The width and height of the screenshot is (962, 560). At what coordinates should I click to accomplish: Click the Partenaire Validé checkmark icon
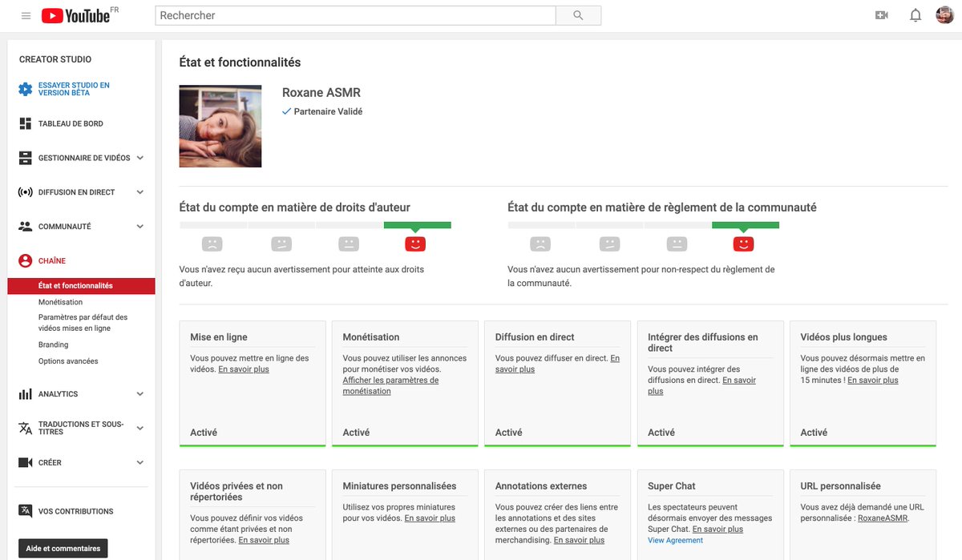pos(286,111)
